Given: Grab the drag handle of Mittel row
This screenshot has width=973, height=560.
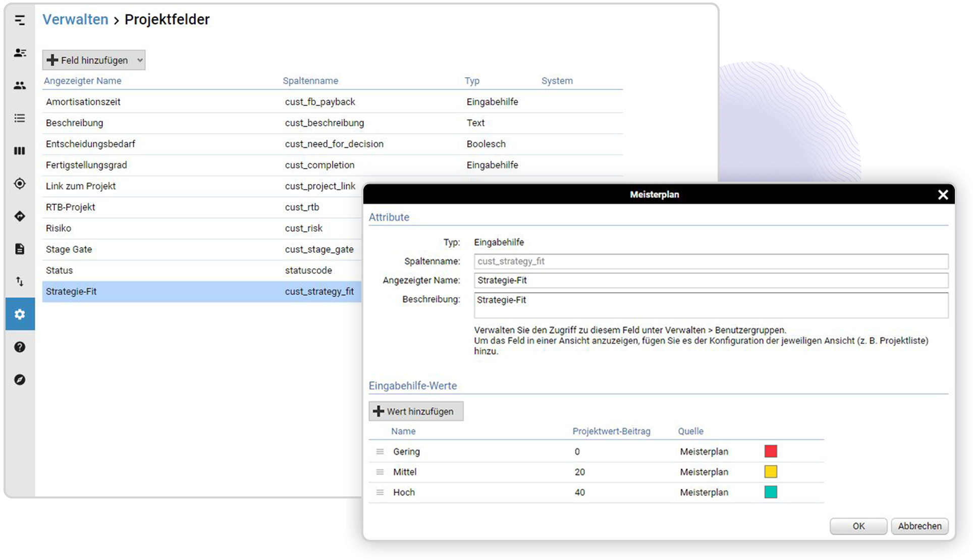Looking at the screenshot, I should point(380,472).
